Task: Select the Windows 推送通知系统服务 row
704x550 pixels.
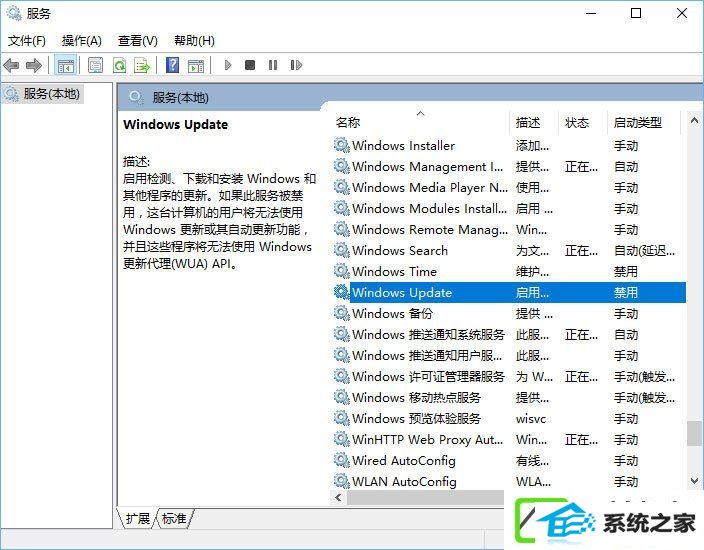Action: pyautogui.click(x=509, y=334)
